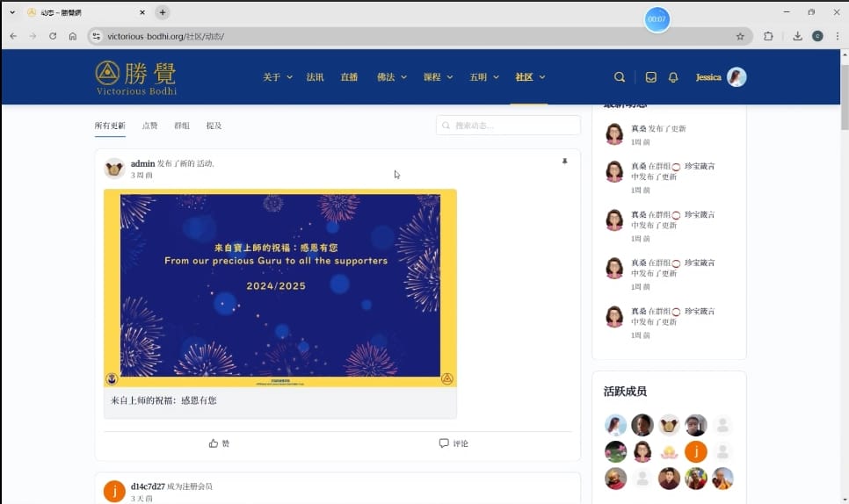Viewport: 849px width, 504px height.
Task: Select the 点赞 tab
Action: tap(150, 126)
